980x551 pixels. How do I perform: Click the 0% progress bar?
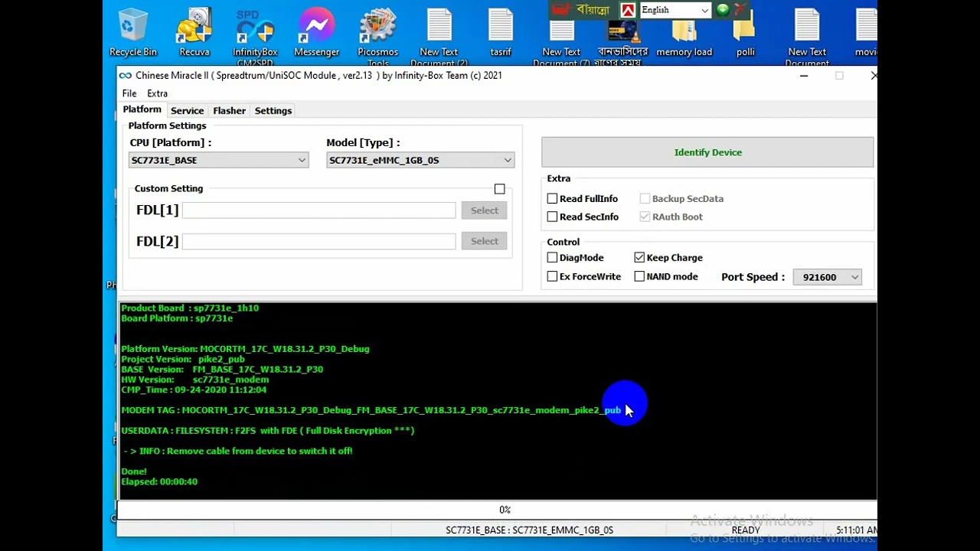(498, 510)
